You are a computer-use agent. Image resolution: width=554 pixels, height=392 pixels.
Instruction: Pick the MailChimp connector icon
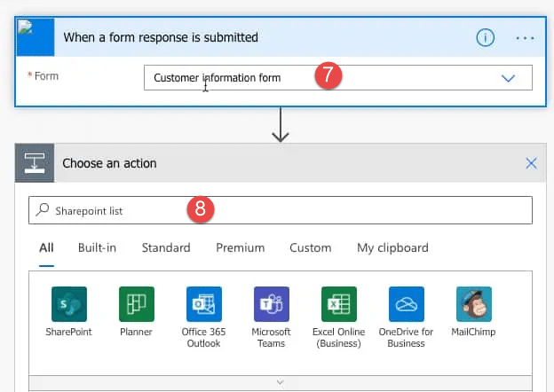point(474,304)
